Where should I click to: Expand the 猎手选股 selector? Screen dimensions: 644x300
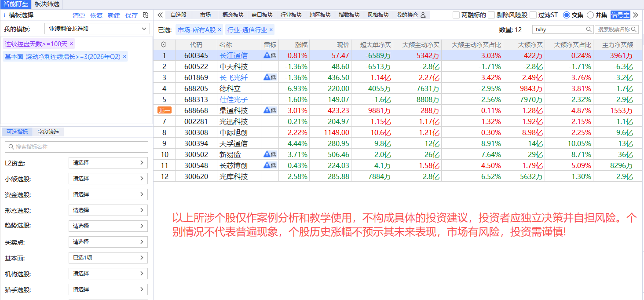point(108,289)
